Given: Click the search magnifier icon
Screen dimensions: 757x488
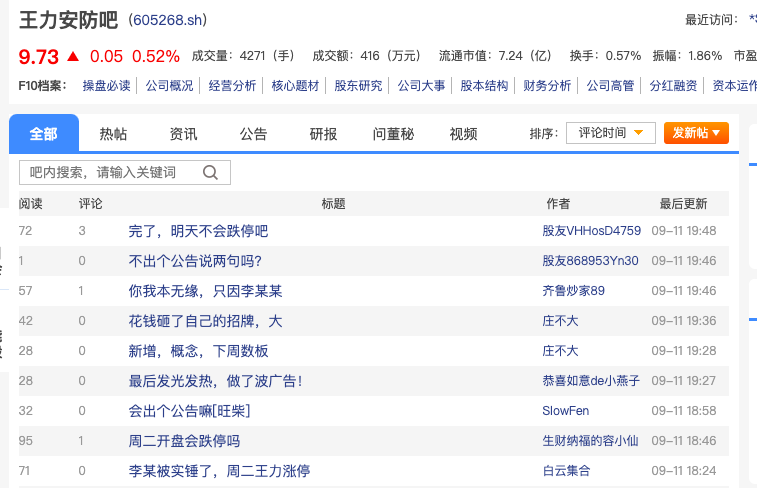Looking at the screenshot, I should click(210, 172).
